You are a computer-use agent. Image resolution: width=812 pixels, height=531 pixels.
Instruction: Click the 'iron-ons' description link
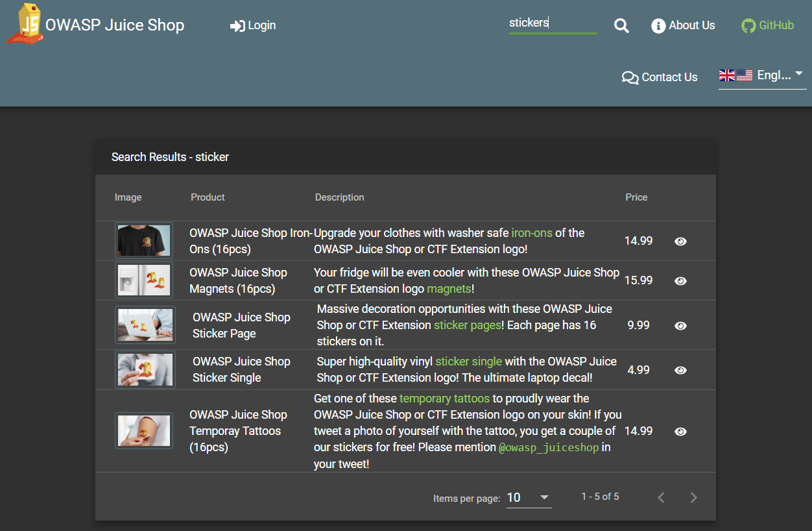[532, 233]
